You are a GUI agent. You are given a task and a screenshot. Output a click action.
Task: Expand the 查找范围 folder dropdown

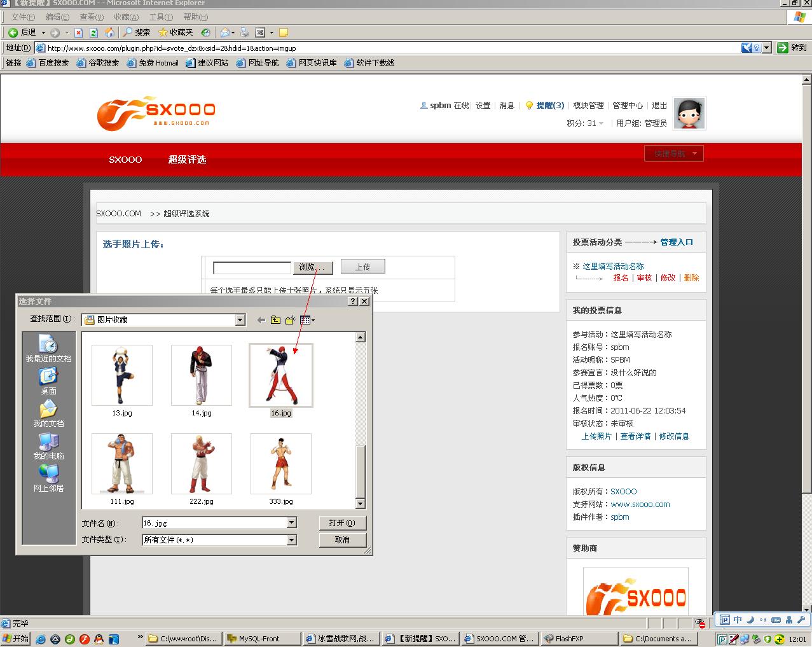(240, 320)
